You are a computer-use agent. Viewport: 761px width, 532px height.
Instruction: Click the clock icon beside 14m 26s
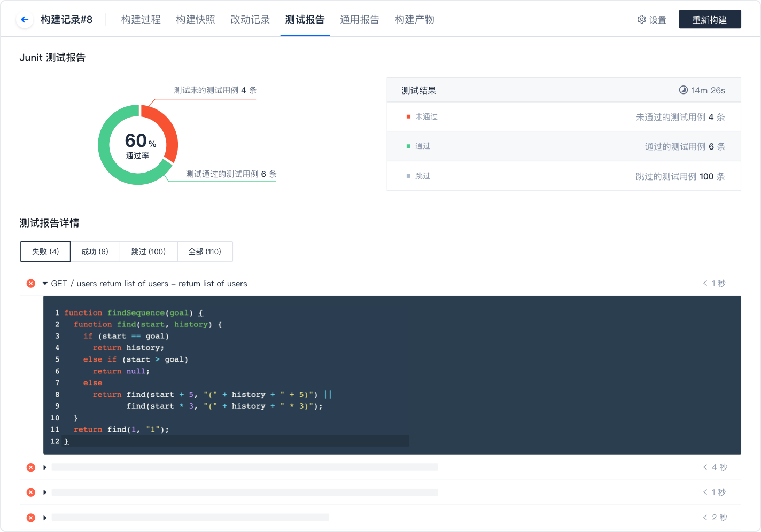[x=683, y=90]
